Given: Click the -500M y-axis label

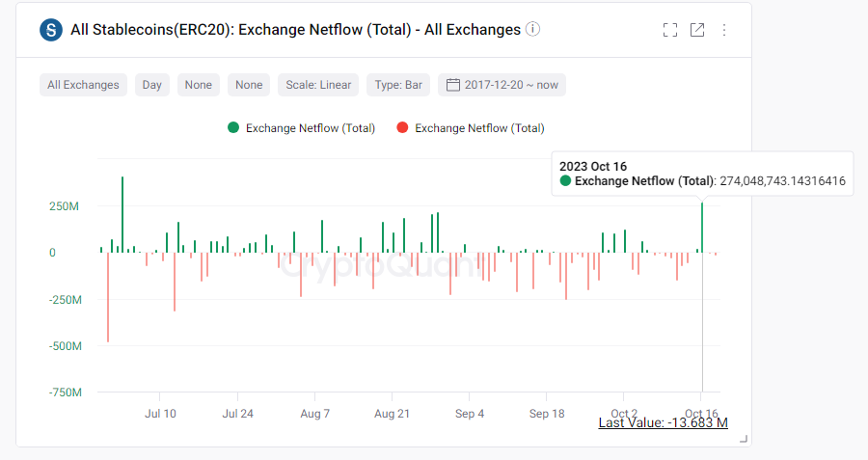Looking at the screenshot, I should [x=66, y=346].
